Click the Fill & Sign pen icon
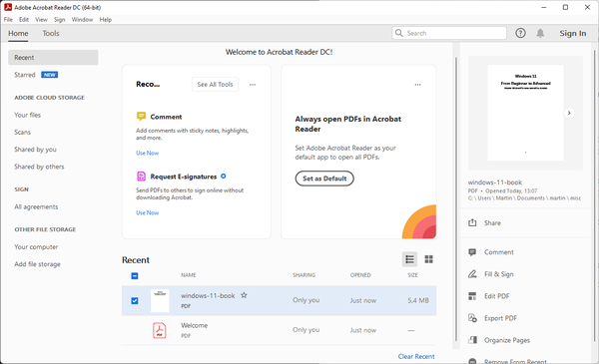Screen dimensions: 599x364 [472, 274]
